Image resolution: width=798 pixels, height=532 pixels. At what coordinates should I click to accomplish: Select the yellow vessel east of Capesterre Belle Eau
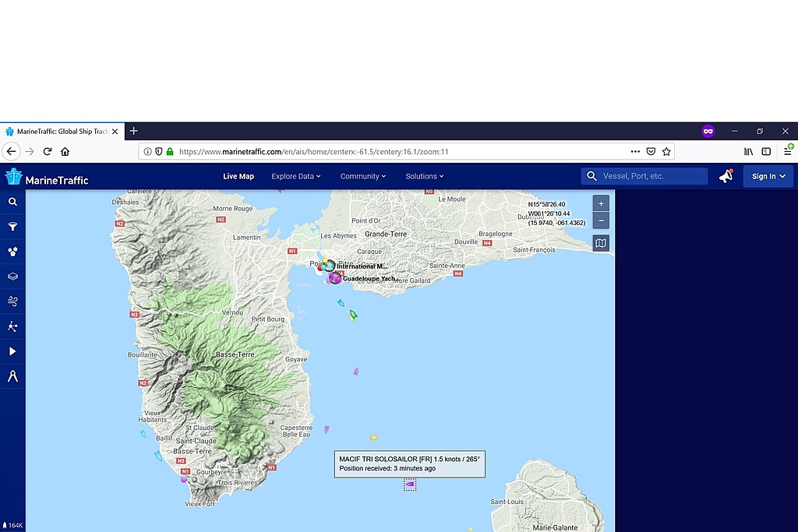tap(373, 438)
